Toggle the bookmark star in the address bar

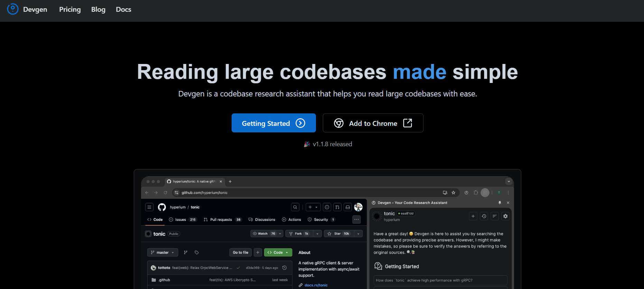(x=454, y=193)
